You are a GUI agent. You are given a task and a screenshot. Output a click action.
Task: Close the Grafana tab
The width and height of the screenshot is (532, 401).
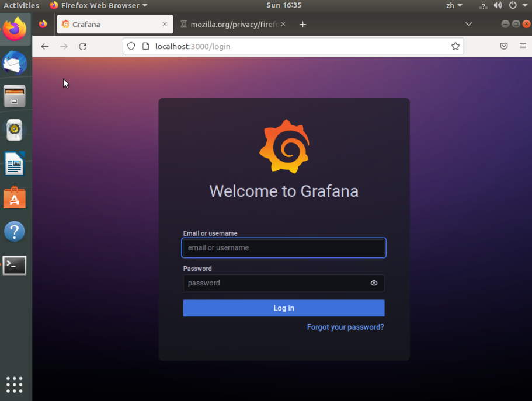point(165,24)
